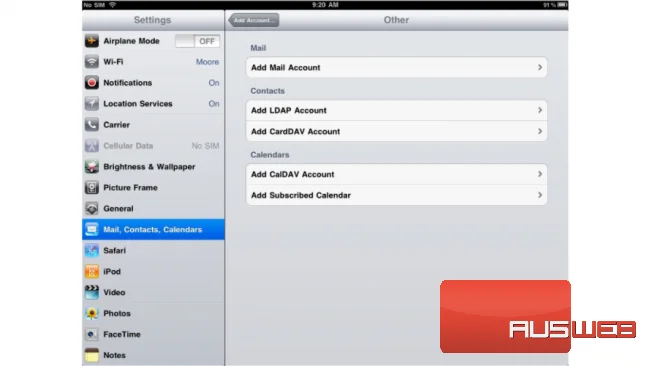This screenshot has height=366, width=650.
Task: Tap the Mail section heading
Action: 258,48
